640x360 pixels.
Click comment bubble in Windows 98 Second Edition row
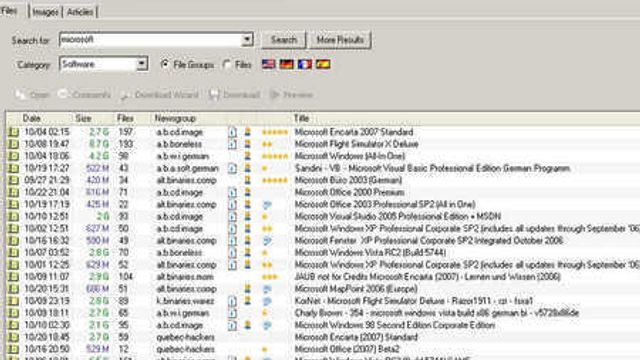point(267,325)
